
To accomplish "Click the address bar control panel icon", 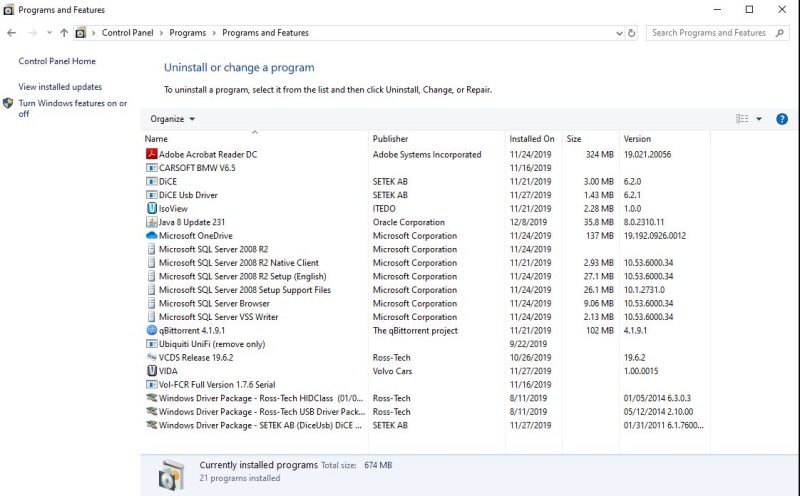I will coord(81,33).
